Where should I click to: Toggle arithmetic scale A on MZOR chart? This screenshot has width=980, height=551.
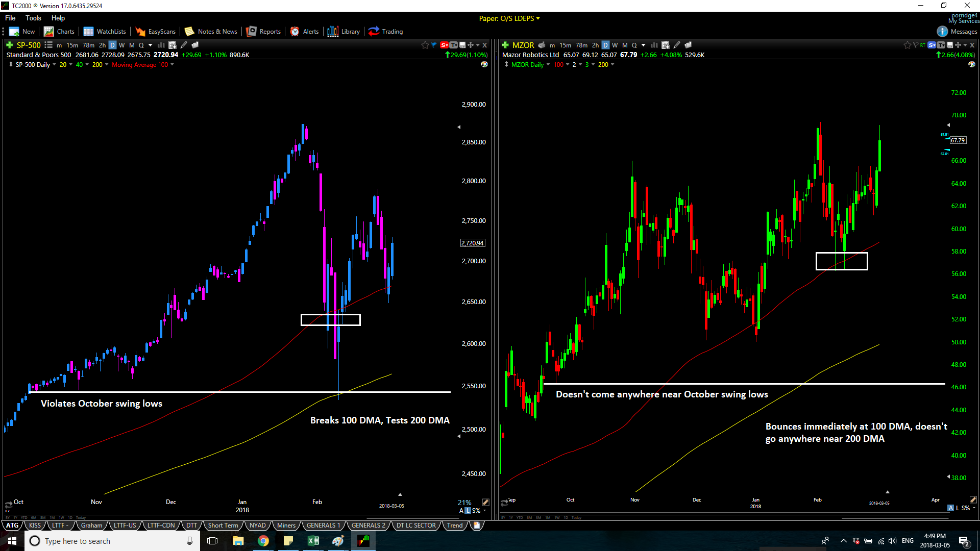(x=950, y=508)
